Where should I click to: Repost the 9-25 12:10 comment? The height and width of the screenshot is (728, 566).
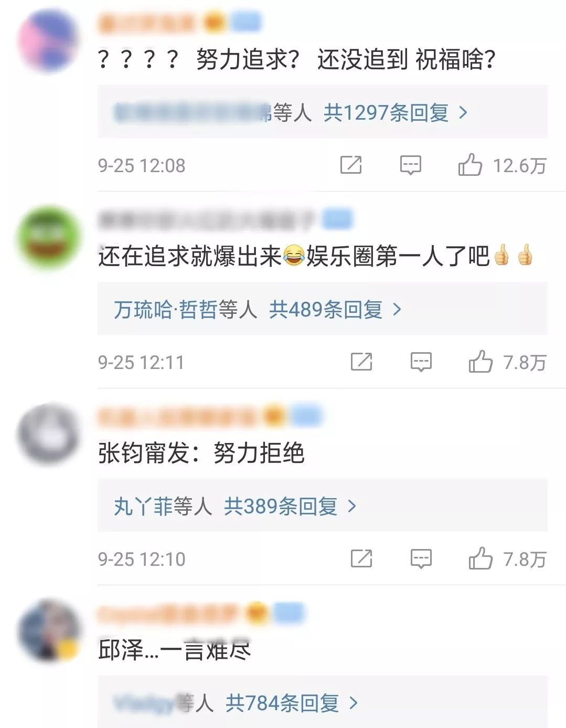pos(361,558)
